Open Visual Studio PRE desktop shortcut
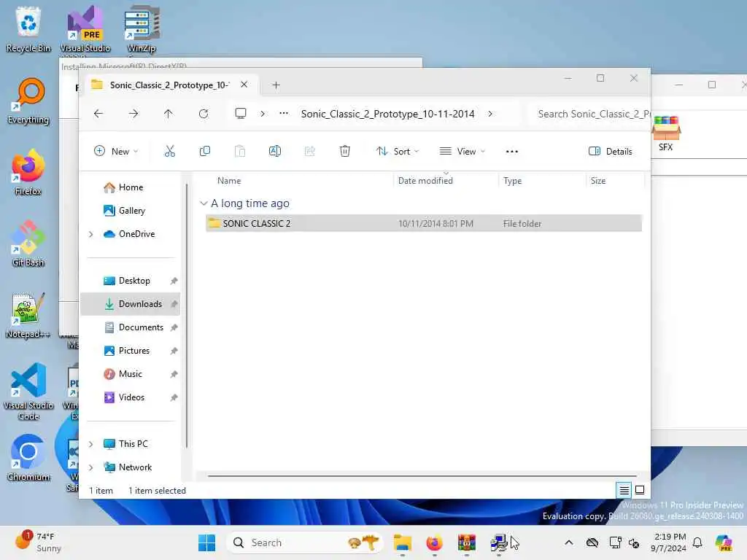 pos(85,29)
